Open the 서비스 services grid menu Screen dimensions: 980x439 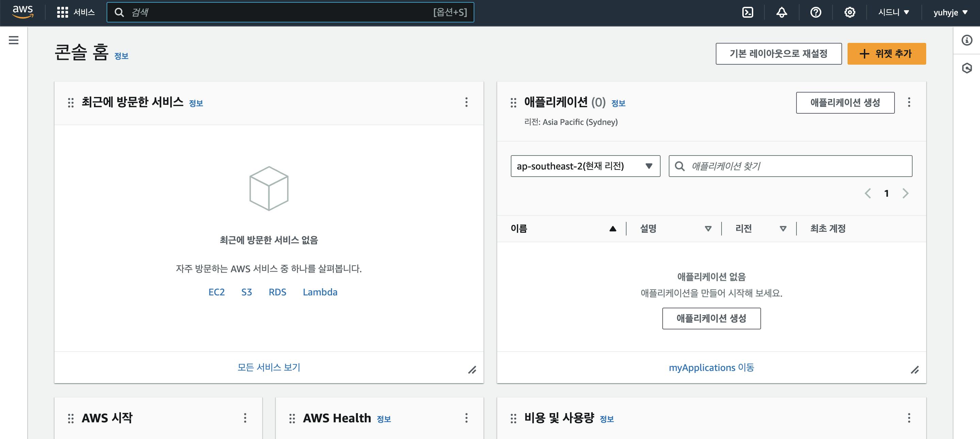76,12
